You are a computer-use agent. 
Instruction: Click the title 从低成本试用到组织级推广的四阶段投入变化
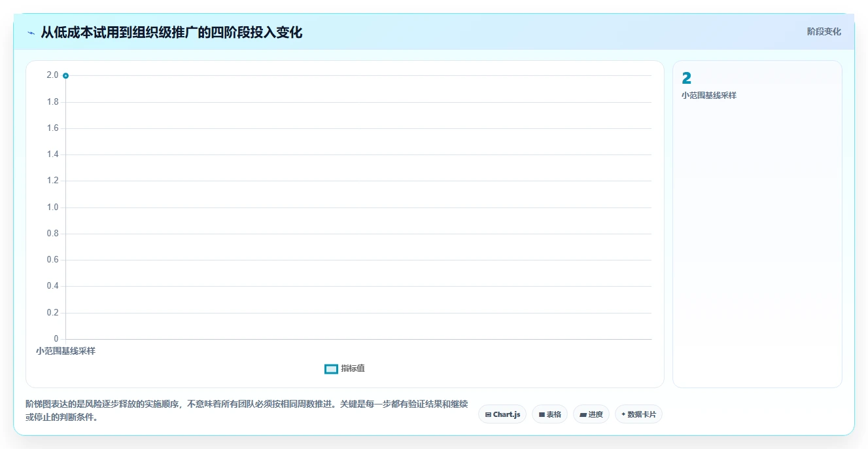click(171, 33)
